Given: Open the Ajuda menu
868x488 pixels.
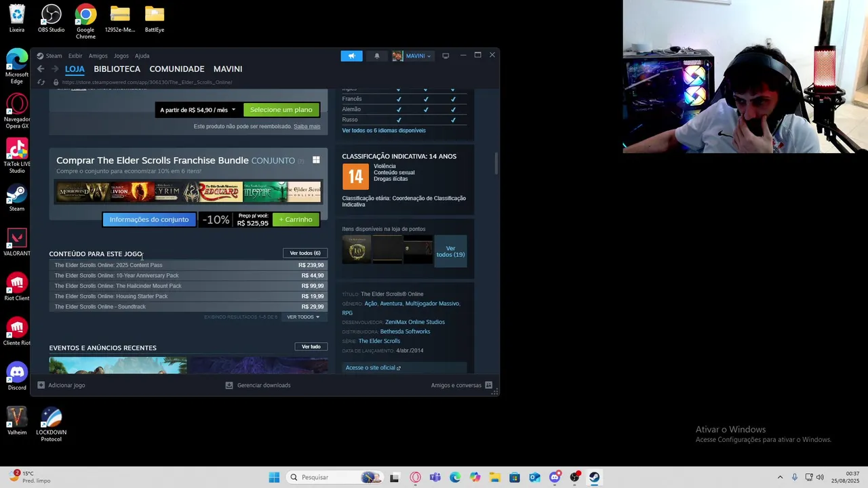Looking at the screenshot, I should (x=142, y=56).
